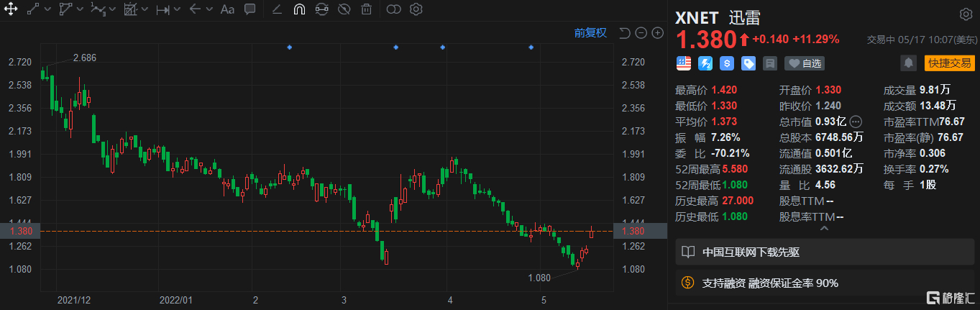Open the 前复权 price adjustment selector
The height and width of the screenshot is (310, 980).
click(590, 32)
